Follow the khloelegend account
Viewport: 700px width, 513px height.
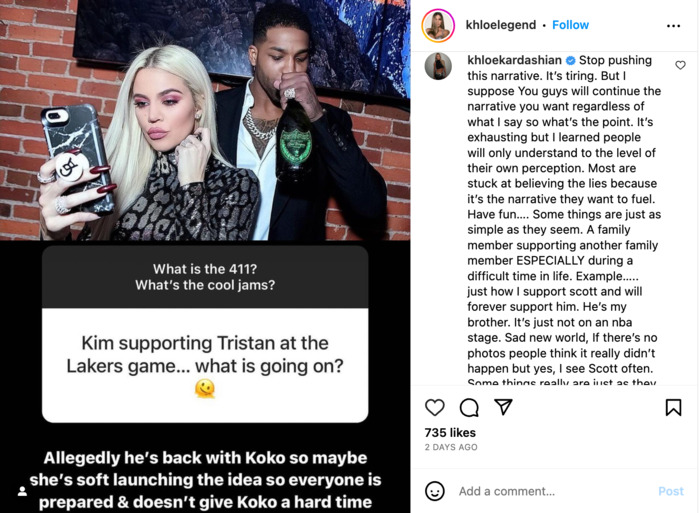point(570,25)
